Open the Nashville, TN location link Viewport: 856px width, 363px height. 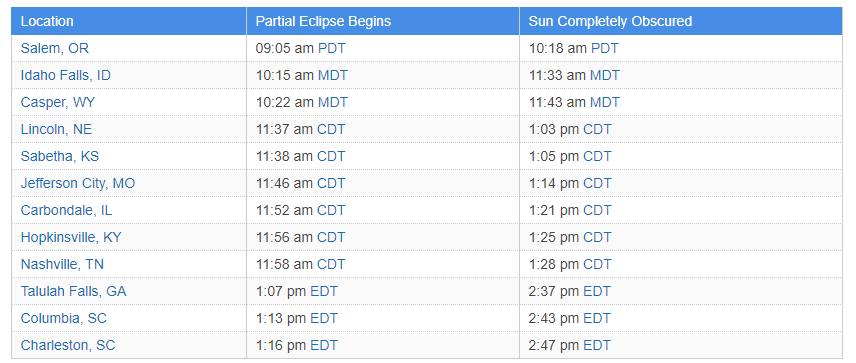(x=62, y=265)
